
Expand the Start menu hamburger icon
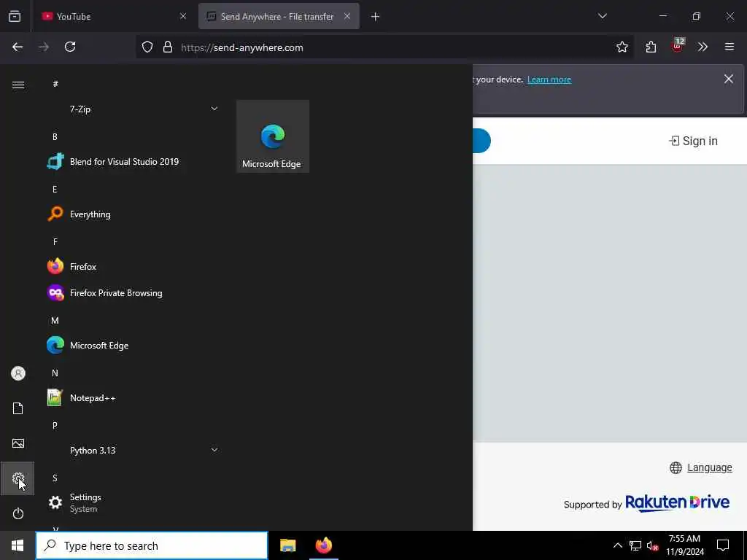pyautogui.click(x=18, y=85)
